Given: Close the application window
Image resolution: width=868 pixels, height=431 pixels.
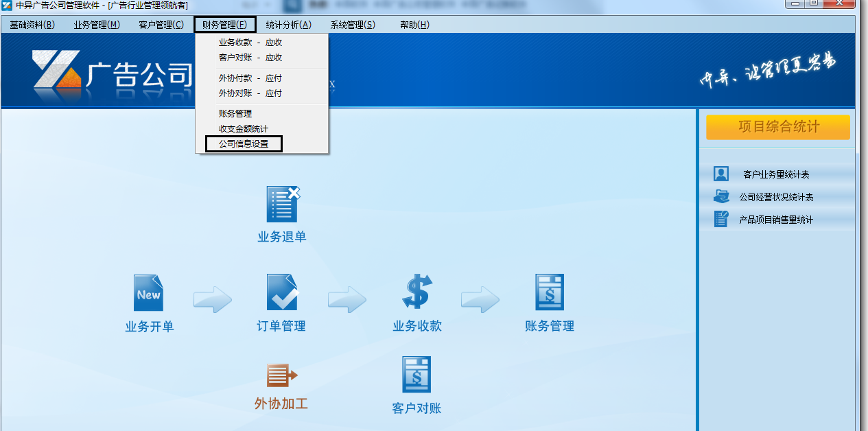Looking at the screenshot, I should coord(838,4).
